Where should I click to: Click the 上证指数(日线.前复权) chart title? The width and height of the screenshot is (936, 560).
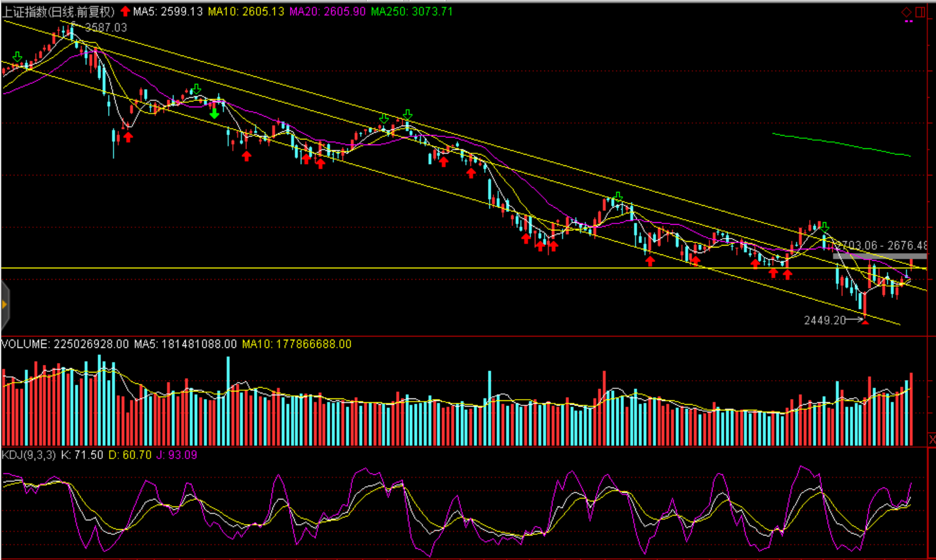coord(59,11)
